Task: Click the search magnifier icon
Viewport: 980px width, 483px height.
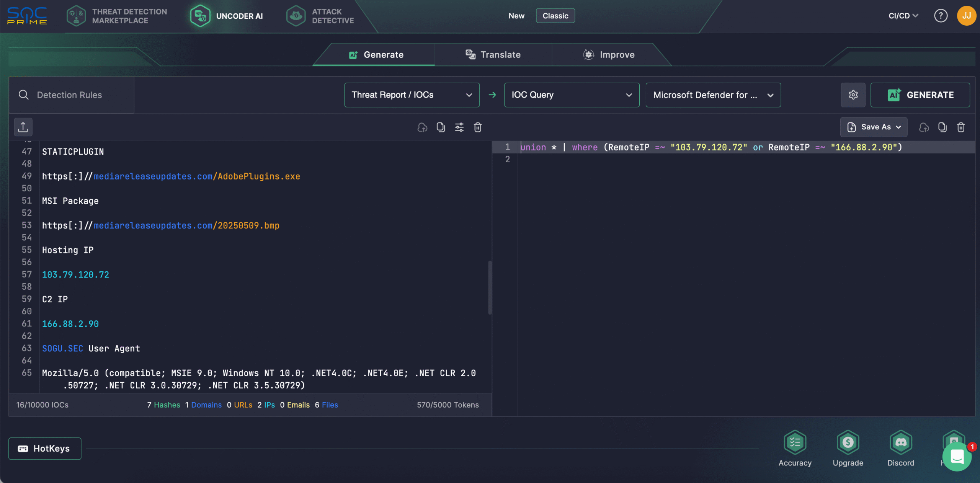Action: tap(24, 95)
